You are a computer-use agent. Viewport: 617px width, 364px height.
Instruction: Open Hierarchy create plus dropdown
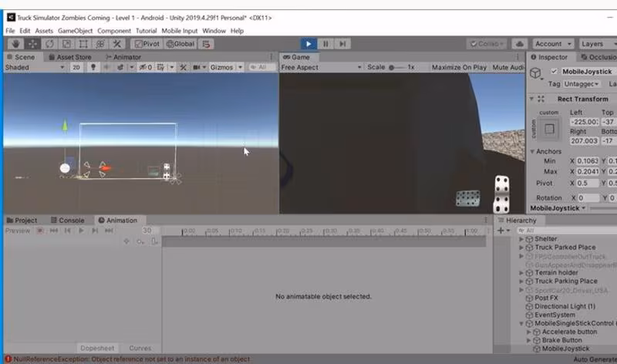click(504, 231)
